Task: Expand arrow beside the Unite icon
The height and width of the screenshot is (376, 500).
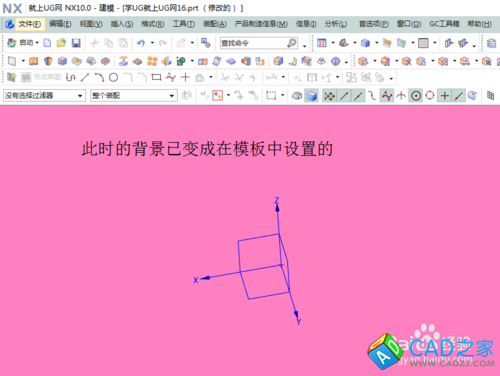Action: tap(192, 61)
